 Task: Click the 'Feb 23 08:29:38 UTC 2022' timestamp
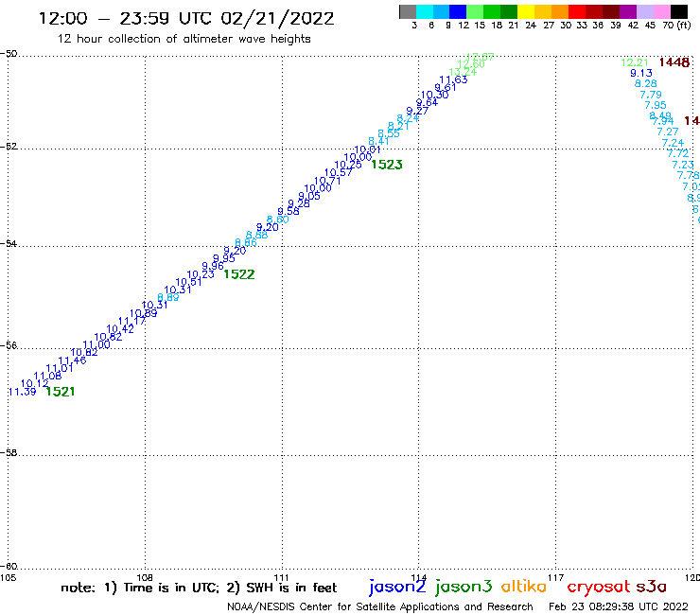(619, 606)
